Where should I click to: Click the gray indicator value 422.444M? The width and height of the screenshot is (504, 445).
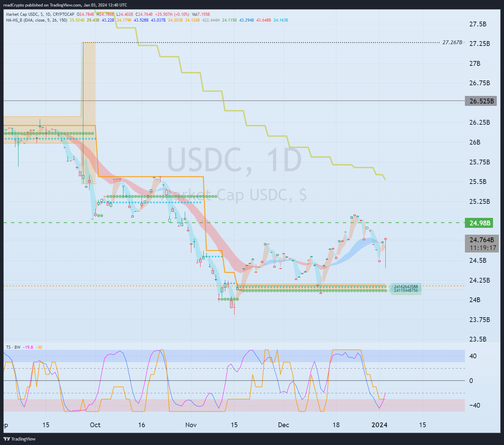[x=211, y=20]
